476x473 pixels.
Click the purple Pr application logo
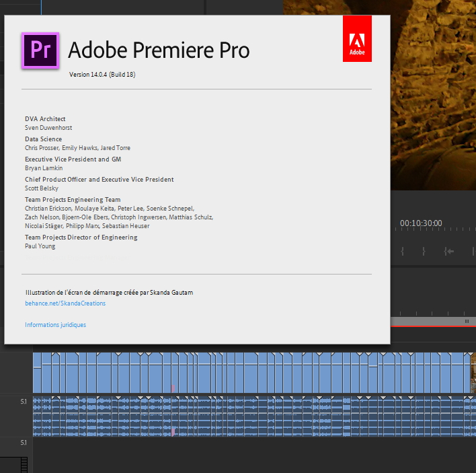(40, 50)
